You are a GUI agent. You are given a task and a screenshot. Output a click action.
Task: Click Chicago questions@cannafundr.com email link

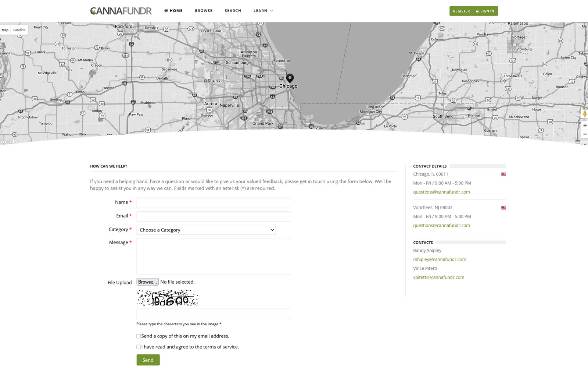(441, 192)
